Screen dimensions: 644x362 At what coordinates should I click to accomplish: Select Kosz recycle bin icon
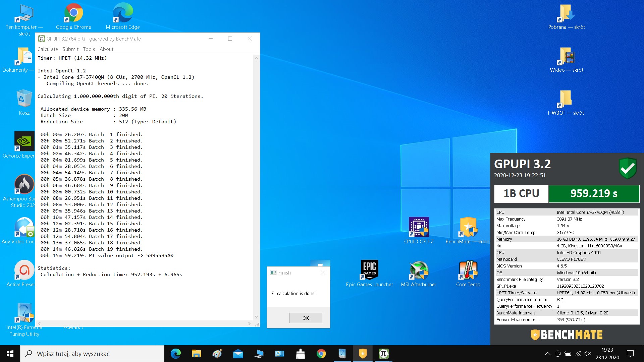click(x=24, y=102)
